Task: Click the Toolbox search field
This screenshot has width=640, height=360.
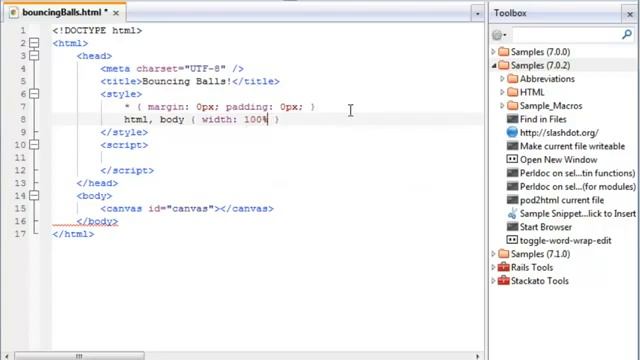Action: point(566,35)
